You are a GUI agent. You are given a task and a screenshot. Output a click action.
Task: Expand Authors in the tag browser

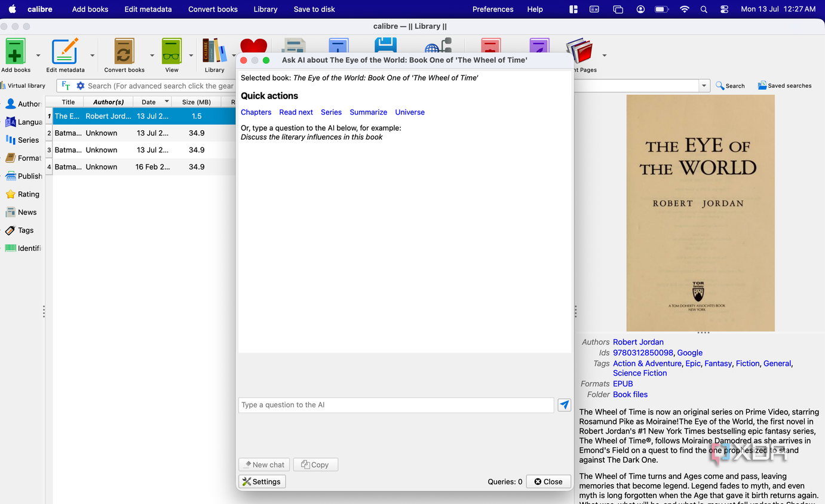tap(23, 104)
